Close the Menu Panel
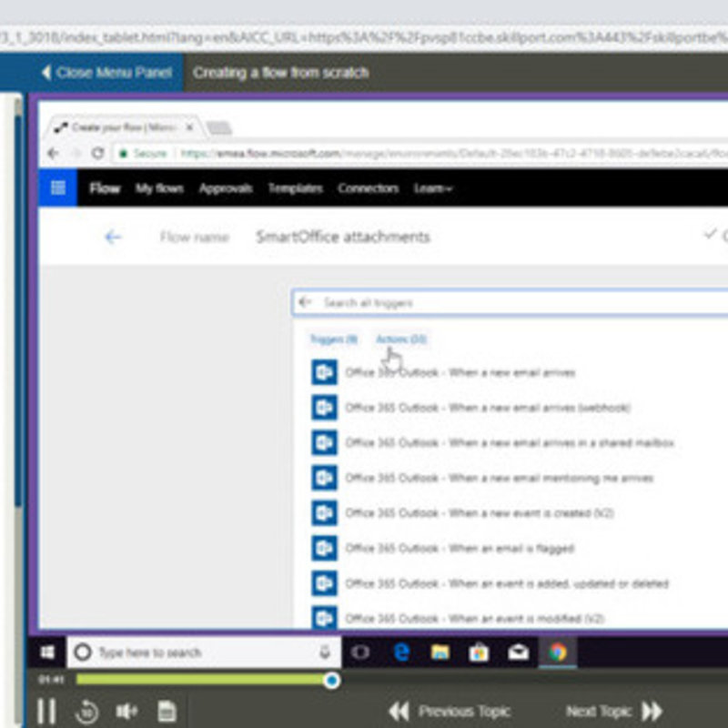The height and width of the screenshot is (728, 728). [106, 73]
